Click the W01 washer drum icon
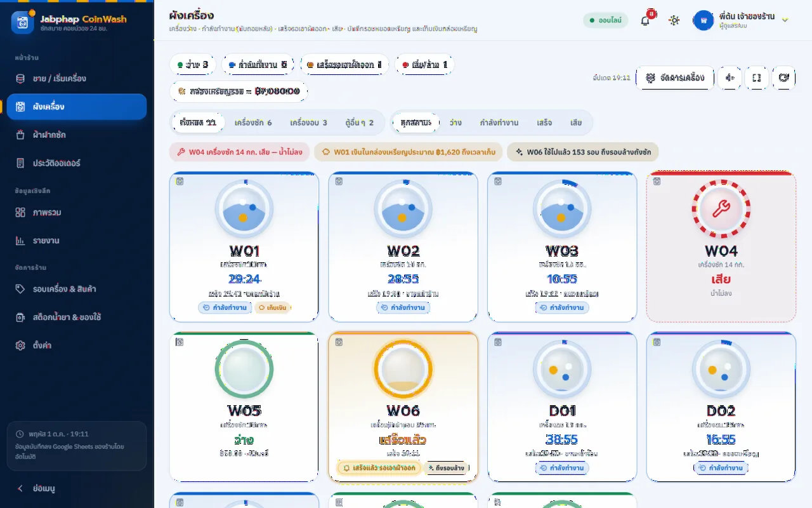The width and height of the screenshot is (812, 508). click(244, 209)
